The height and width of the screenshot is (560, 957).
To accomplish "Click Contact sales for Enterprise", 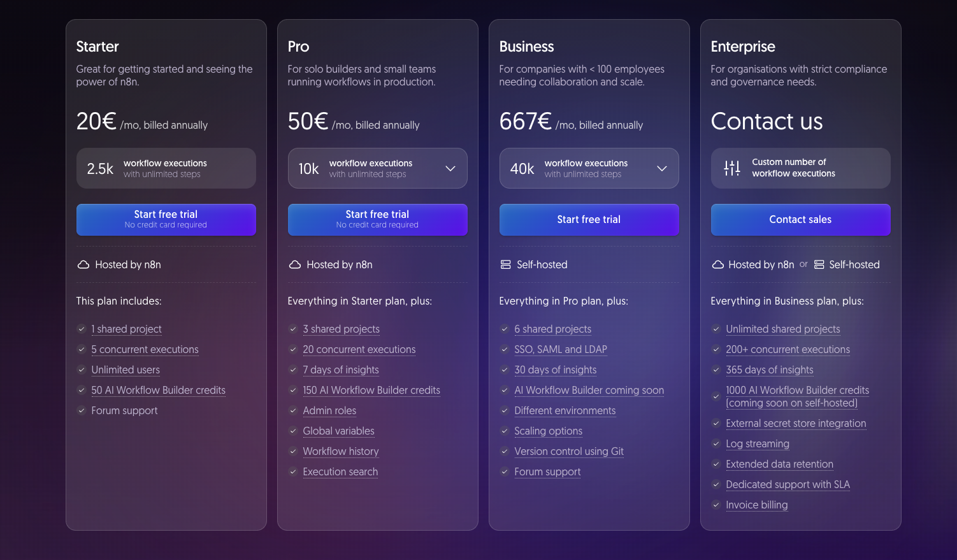I will 800,219.
